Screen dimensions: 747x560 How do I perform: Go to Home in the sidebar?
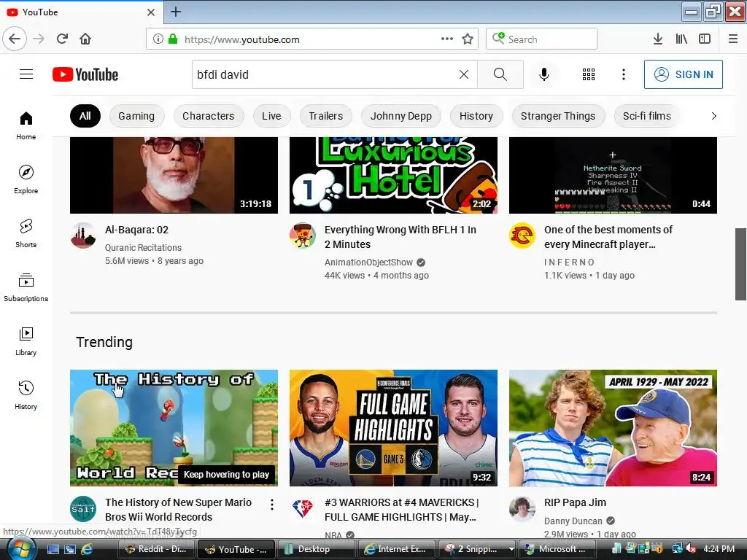[26, 125]
